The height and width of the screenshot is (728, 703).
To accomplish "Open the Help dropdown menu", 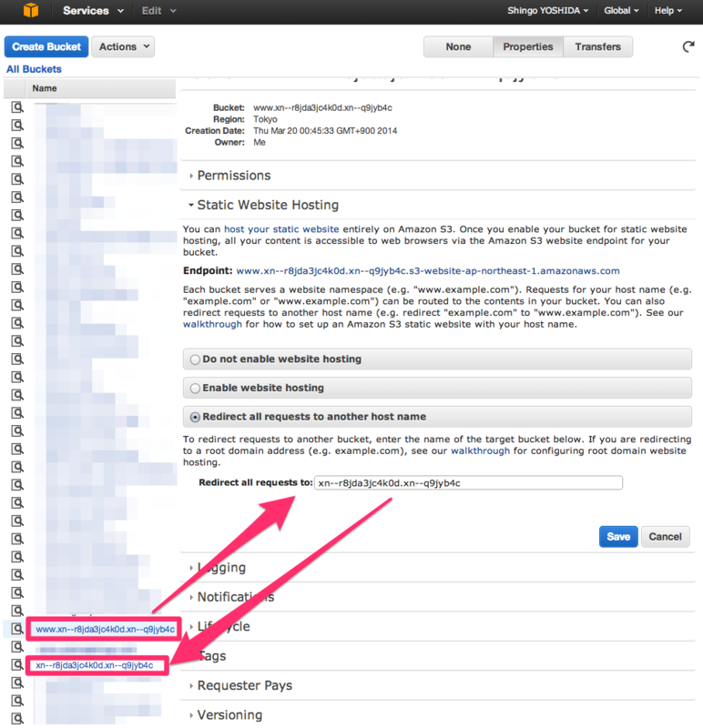I will [x=668, y=11].
